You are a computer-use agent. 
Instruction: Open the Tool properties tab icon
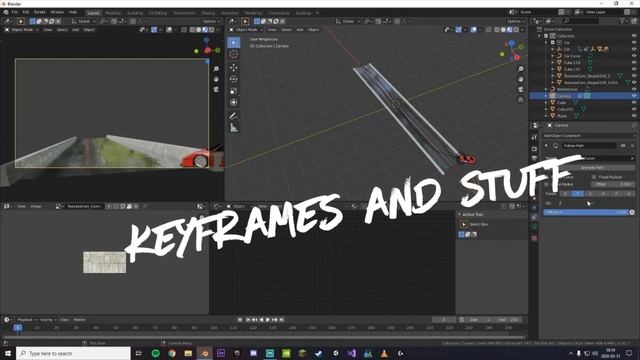[534, 138]
